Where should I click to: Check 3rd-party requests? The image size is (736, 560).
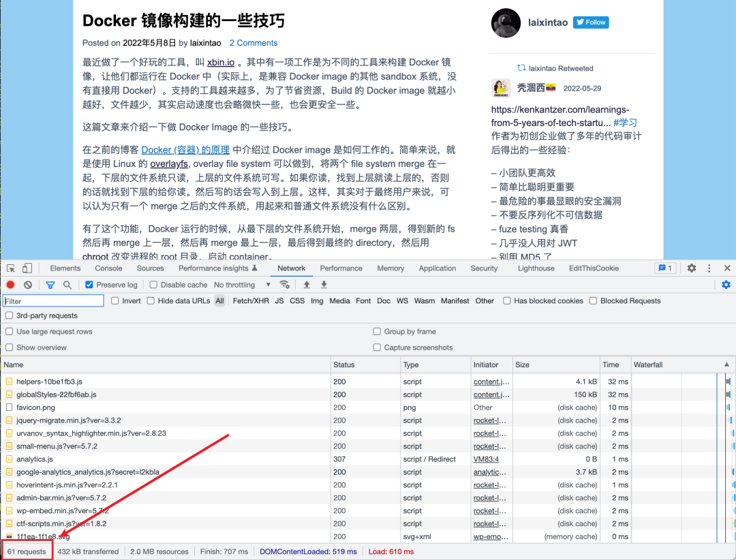pos(9,315)
